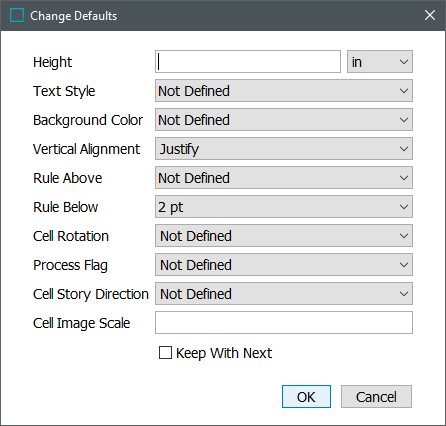Expand the Cell Story Direction dropdown
The height and width of the screenshot is (426, 446).
284,294
